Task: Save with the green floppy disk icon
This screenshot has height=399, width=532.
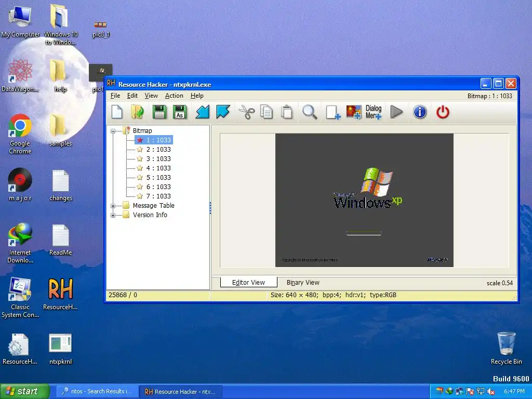Action: tap(159, 112)
